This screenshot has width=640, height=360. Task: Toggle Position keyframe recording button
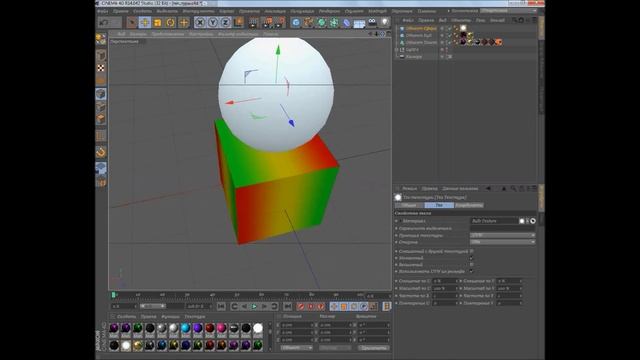[x=334, y=306]
